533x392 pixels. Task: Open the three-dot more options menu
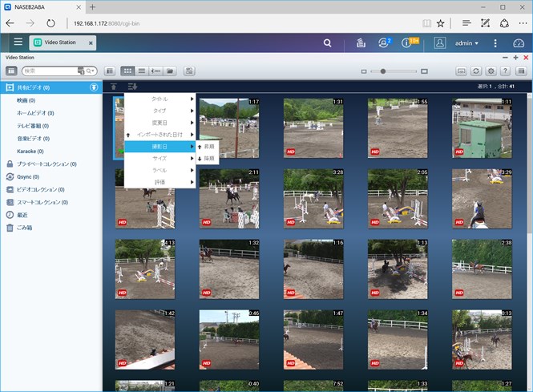[x=495, y=43]
